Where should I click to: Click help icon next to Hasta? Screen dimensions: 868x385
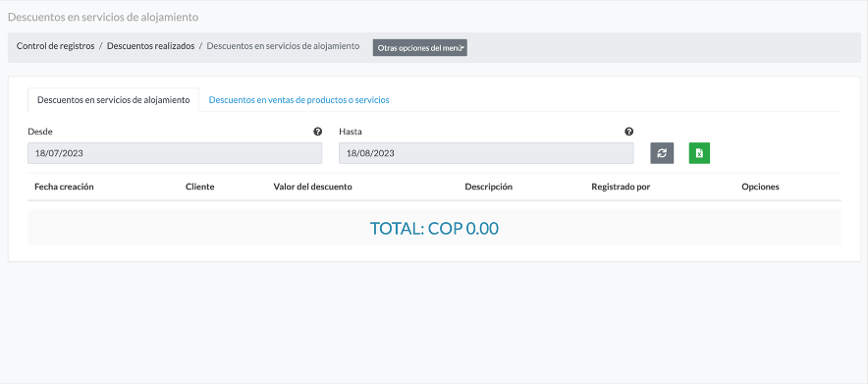point(628,132)
